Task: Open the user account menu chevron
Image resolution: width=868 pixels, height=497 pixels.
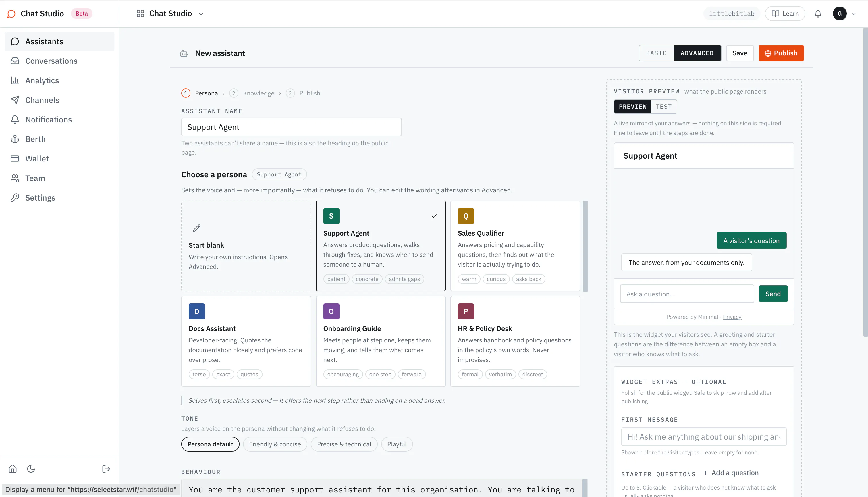Action: coord(854,14)
